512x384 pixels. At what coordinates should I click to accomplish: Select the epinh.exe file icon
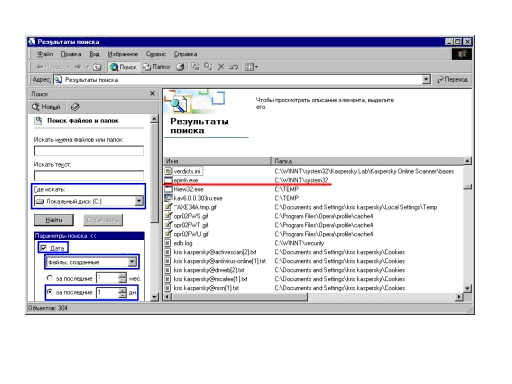pyautogui.click(x=168, y=180)
